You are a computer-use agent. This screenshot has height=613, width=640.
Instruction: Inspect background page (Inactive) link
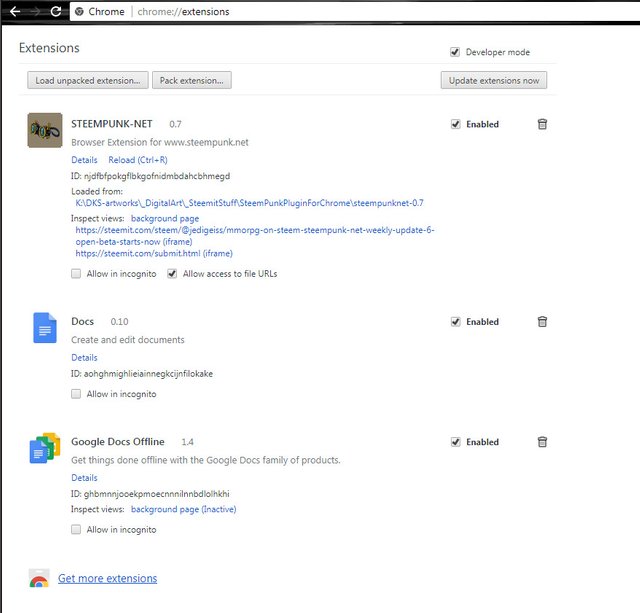184,509
